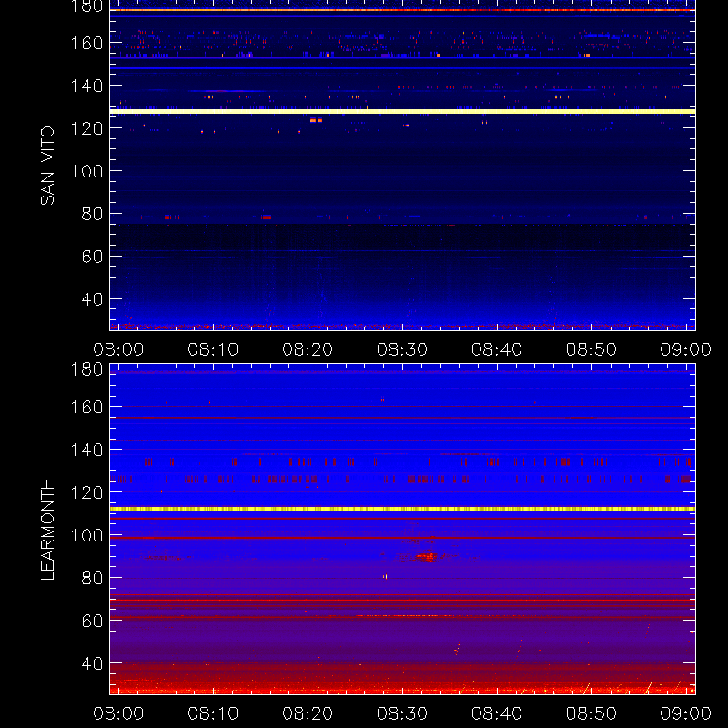Click San Vito panel's 08:10 time label
The image size is (728, 728).
tap(213, 349)
